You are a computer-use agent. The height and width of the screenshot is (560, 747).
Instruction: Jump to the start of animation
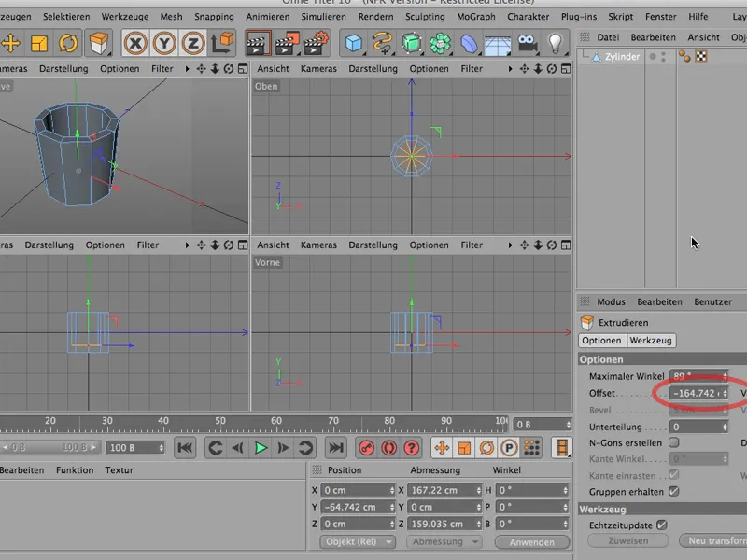(x=185, y=448)
